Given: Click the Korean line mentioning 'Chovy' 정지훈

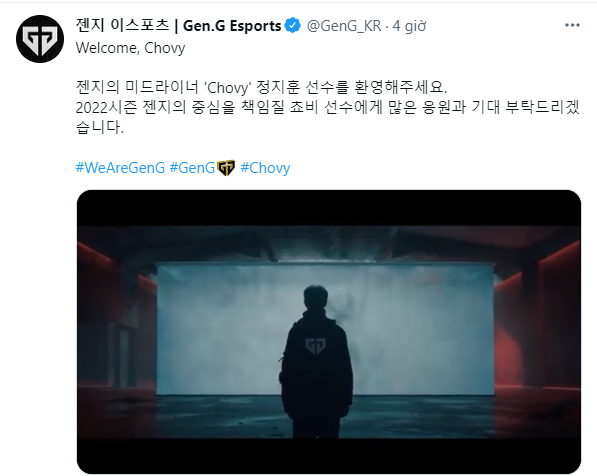Looking at the screenshot, I should pos(262,87).
